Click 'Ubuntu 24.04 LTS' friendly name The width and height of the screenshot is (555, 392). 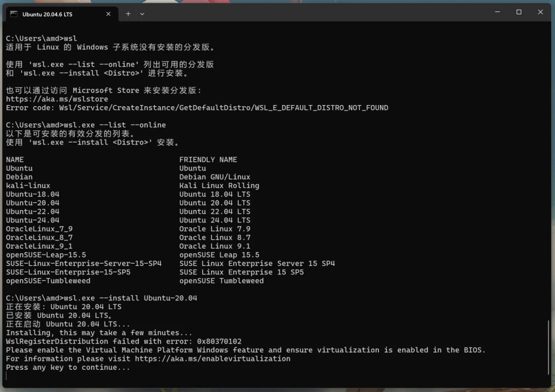pos(215,220)
